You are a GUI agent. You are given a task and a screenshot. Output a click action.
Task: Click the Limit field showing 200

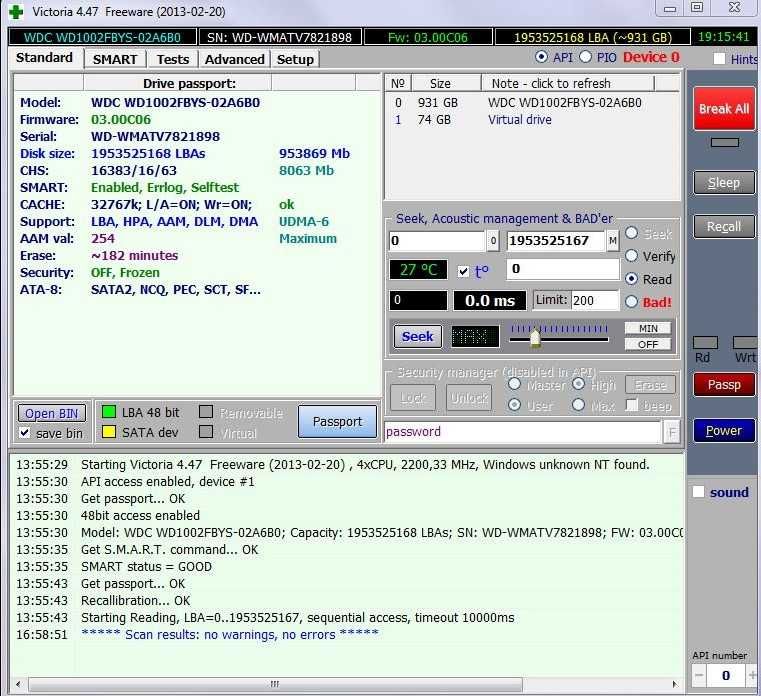[595, 300]
